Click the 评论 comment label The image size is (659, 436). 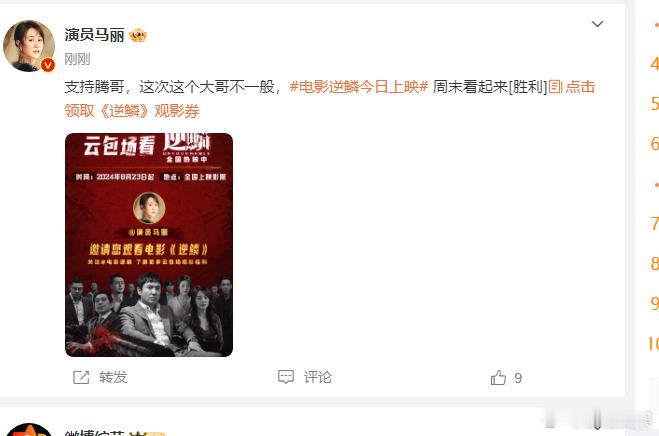tap(318, 377)
